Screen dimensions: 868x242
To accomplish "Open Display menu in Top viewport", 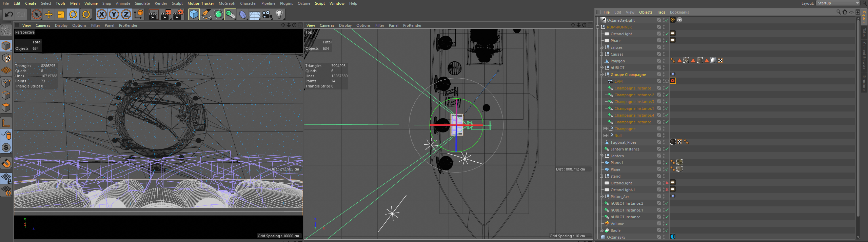I will (345, 25).
